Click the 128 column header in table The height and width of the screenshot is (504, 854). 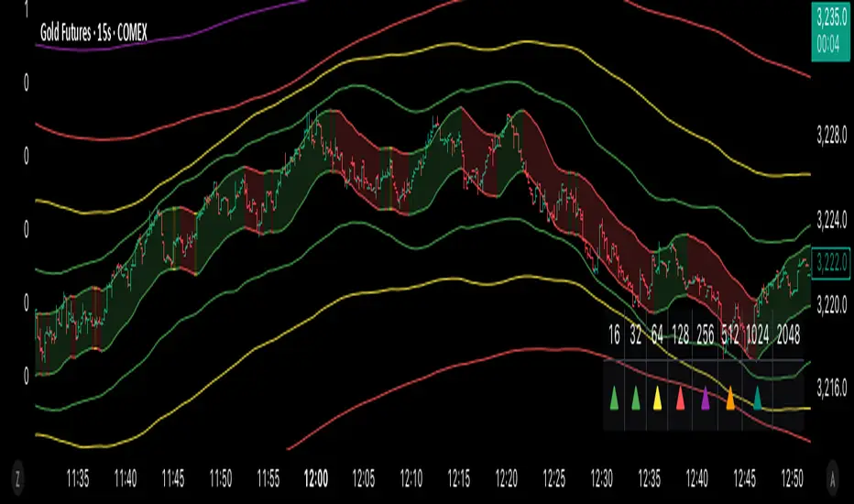pos(681,335)
